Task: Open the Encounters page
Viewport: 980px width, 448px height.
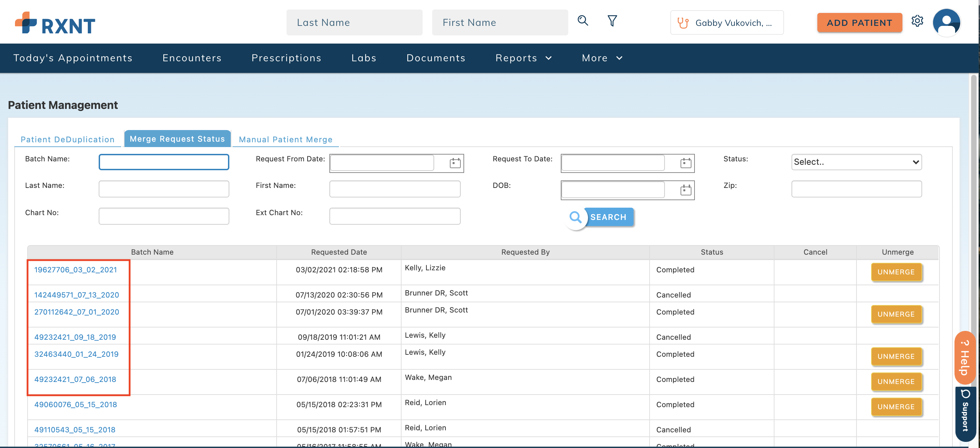Action: click(192, 58)
